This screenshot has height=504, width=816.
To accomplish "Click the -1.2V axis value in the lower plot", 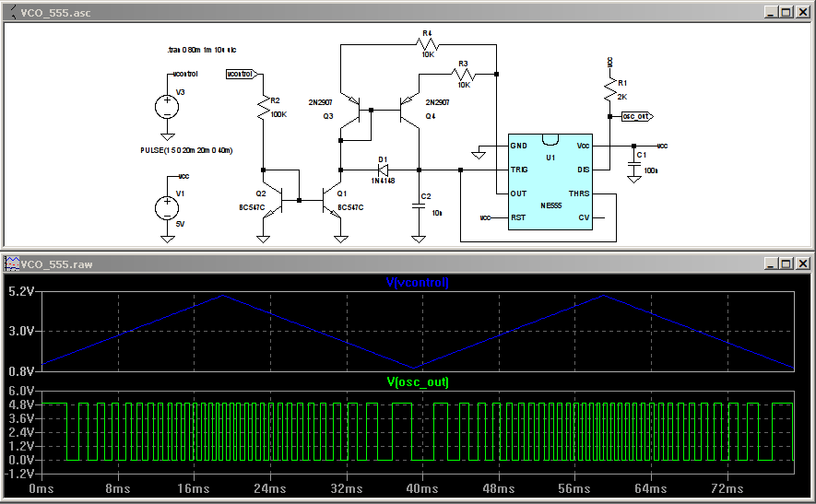I will pos(19,474).
